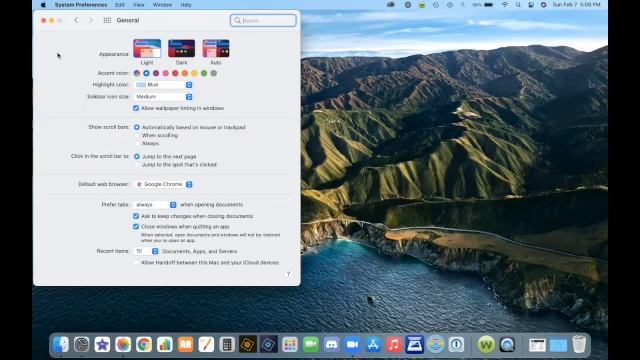Launch Music app from the Dock
Screen dimensions: 640x360
click(394, 345)
